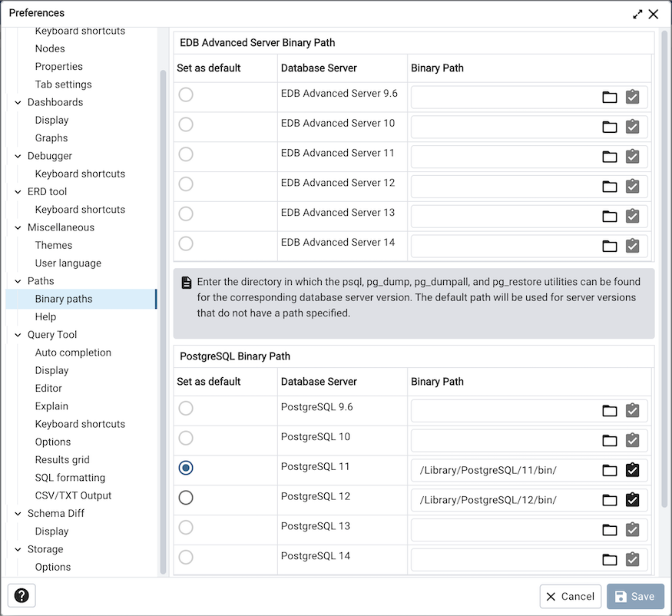Screen dimensions: 672x616
Task: Click validate icon for EDB Advanced Server 14
Action: point(632,246)
